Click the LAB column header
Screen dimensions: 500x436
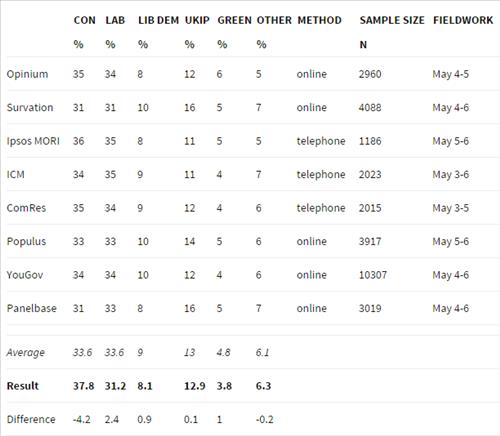pyautogui.click(x=115, y=20)
